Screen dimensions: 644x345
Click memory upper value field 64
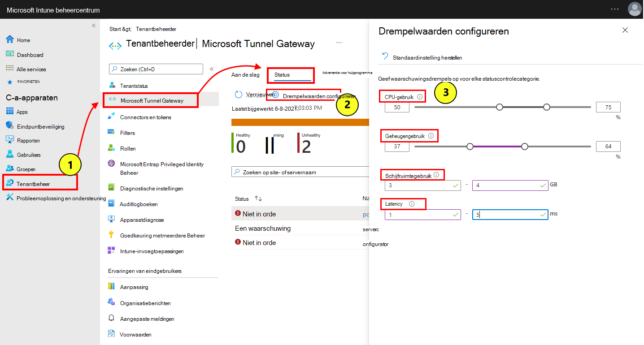608,147
